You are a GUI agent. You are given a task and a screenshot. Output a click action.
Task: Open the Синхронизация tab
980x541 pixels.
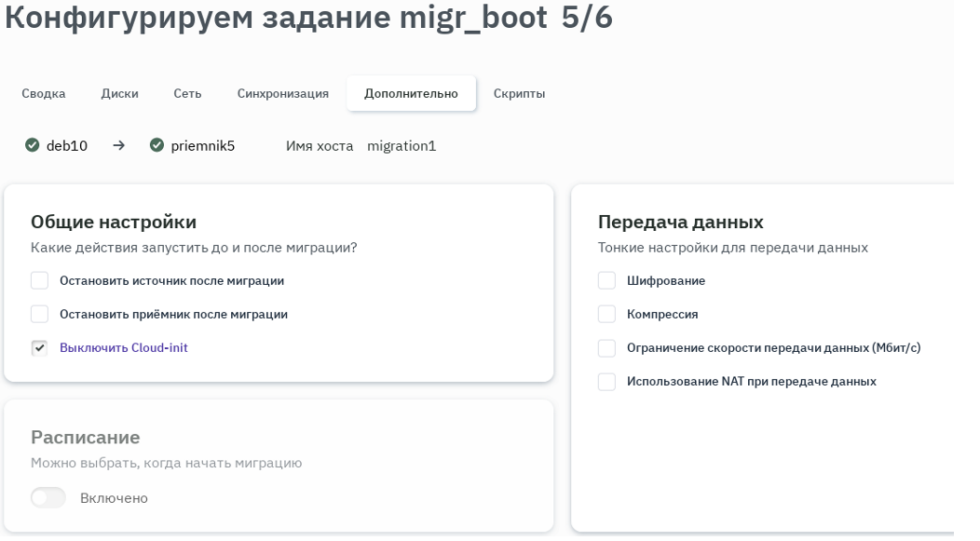coord(282,93)
